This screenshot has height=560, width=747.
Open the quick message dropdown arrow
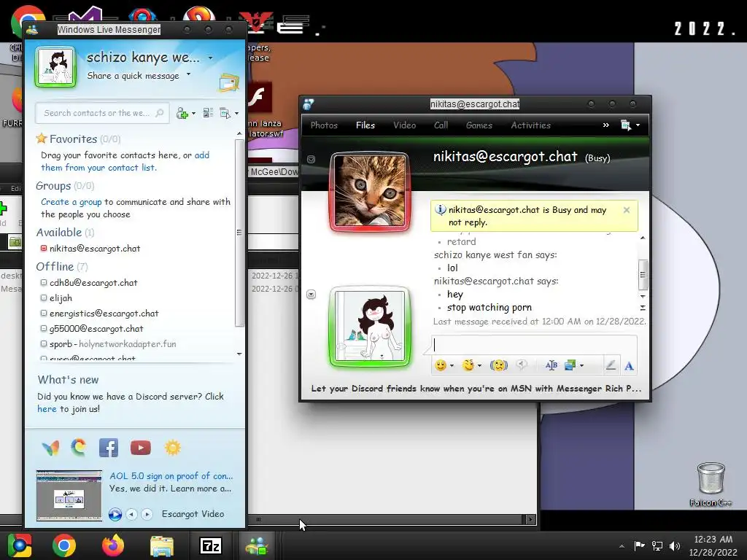tap(189, 74)
